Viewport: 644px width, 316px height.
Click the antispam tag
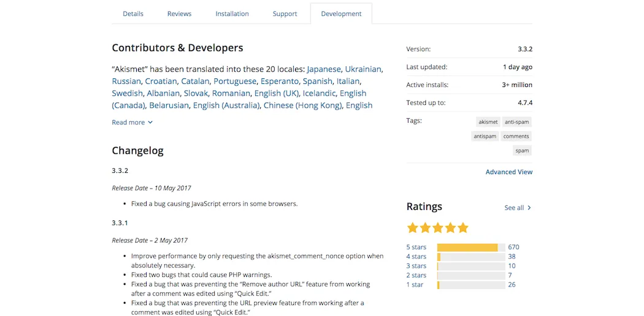485,136
